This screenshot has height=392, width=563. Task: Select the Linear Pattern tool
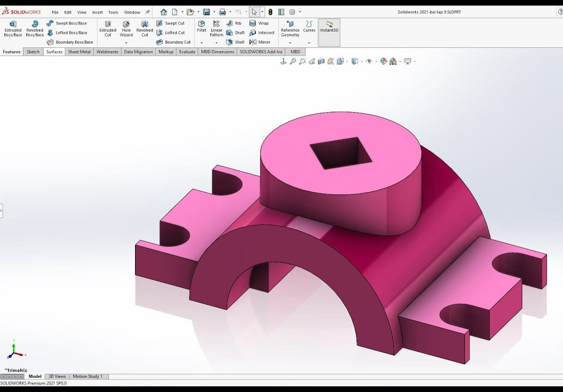click(x=216, y=27)
